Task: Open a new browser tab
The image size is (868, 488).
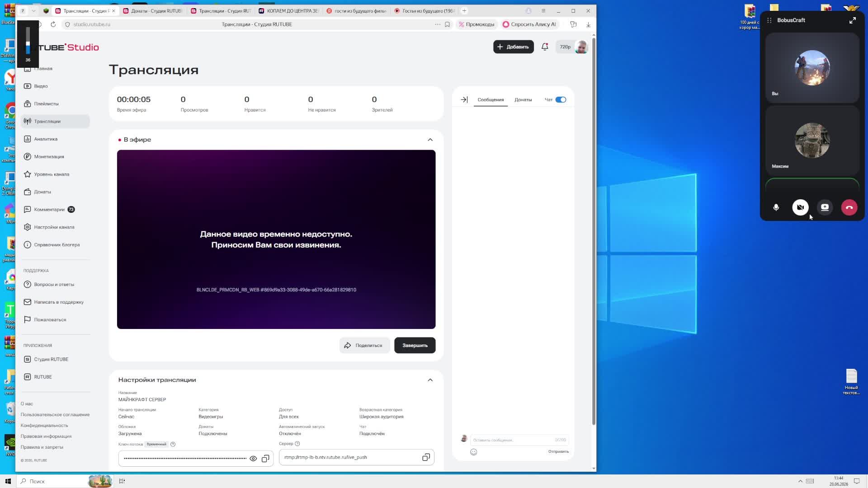Action: [464, 11]
